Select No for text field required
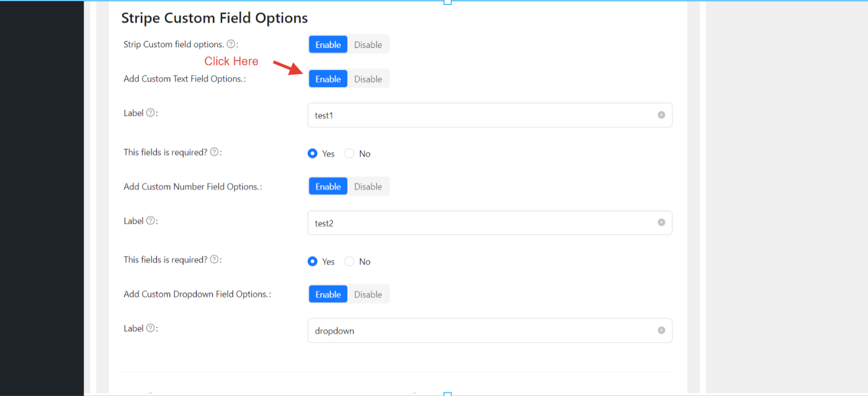The image size is (868, 396). pos(350,154)
